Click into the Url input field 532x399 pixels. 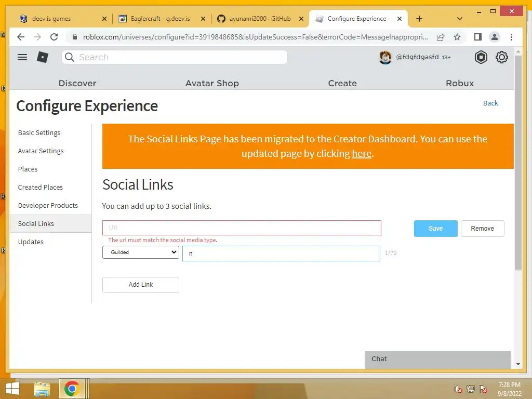[x=242, y=228]
